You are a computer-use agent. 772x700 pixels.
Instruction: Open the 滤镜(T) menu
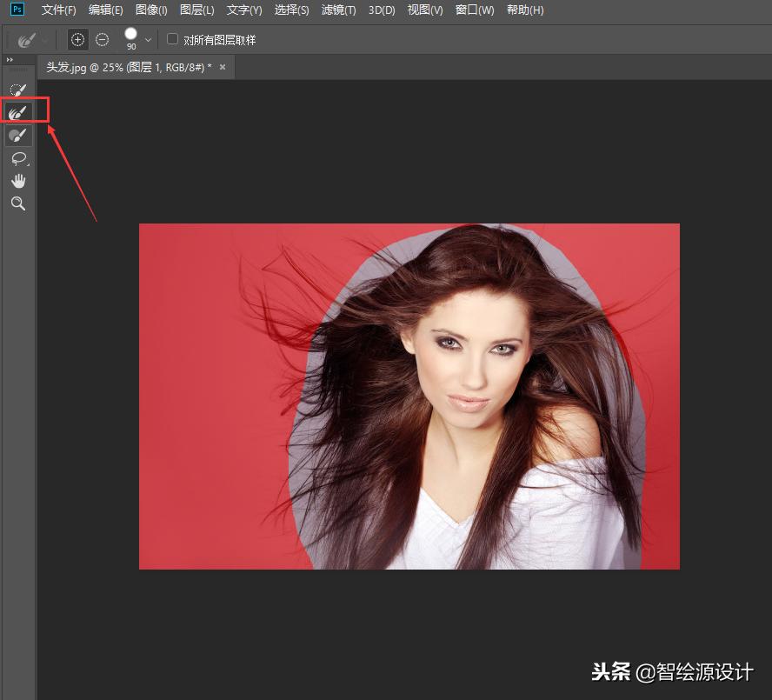tap(338, 10)
